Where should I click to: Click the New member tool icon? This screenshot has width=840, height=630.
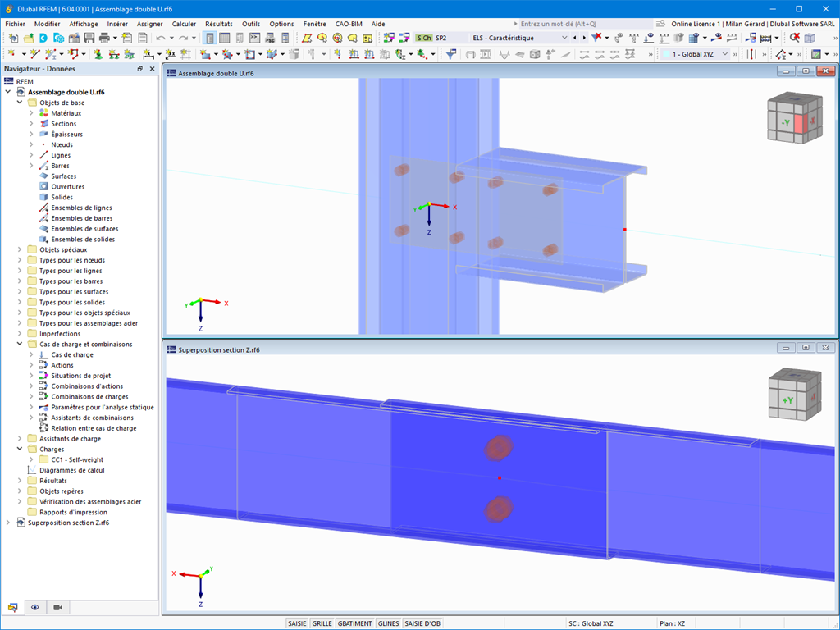coord(50,54)
